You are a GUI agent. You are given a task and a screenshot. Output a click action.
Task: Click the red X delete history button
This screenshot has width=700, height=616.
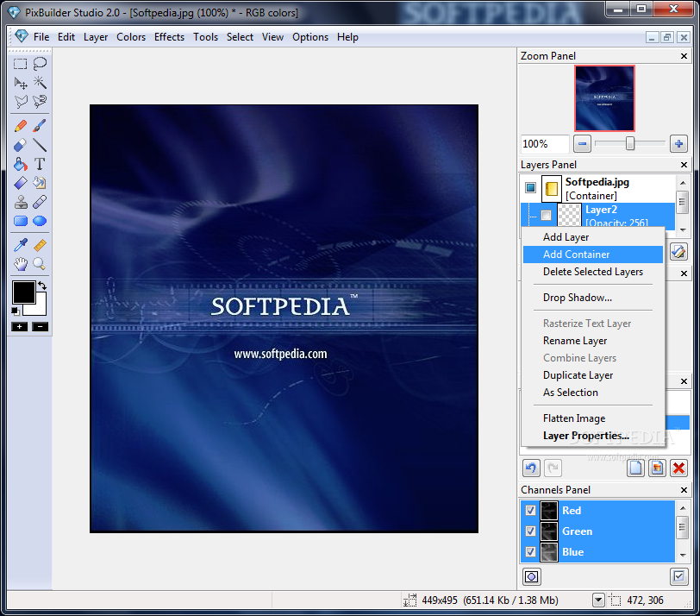(679, 468)
